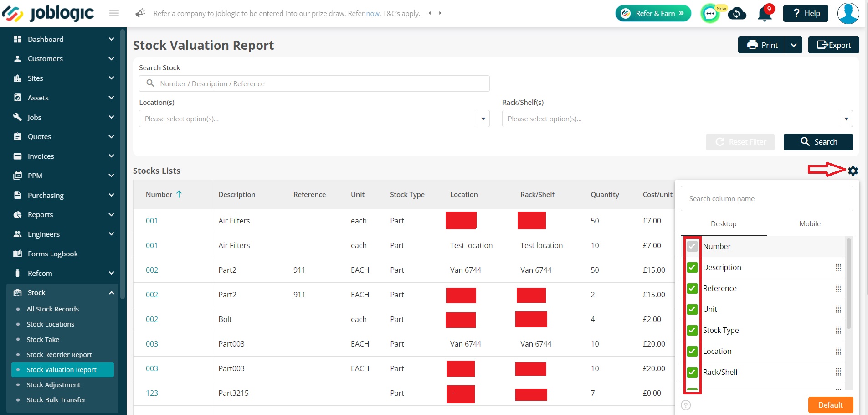Open Stock Take page

43,340
